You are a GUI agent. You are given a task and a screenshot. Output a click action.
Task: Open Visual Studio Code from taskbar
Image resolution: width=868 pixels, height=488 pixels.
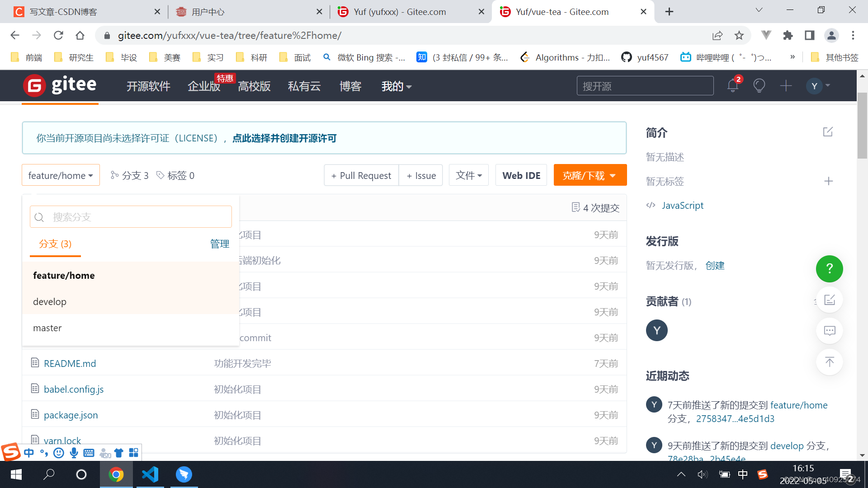pyautogui.click(x=150, y=474)
